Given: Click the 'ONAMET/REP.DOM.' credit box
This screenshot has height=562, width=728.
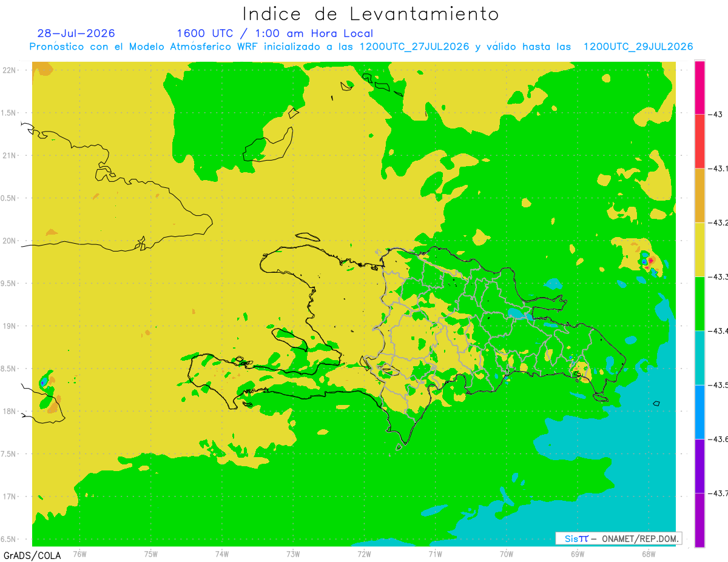Looking at the screenshot, I should pos(618,538).
